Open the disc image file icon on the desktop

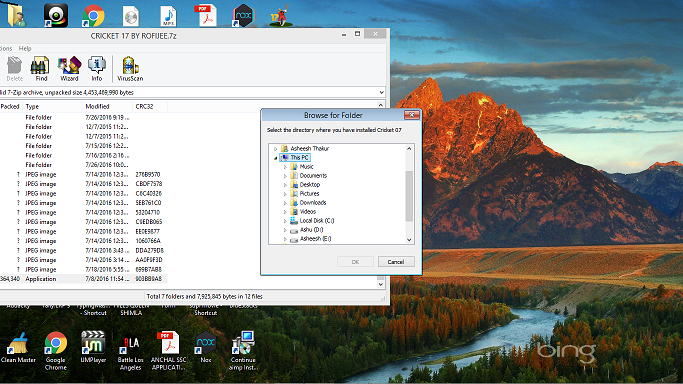131,17
